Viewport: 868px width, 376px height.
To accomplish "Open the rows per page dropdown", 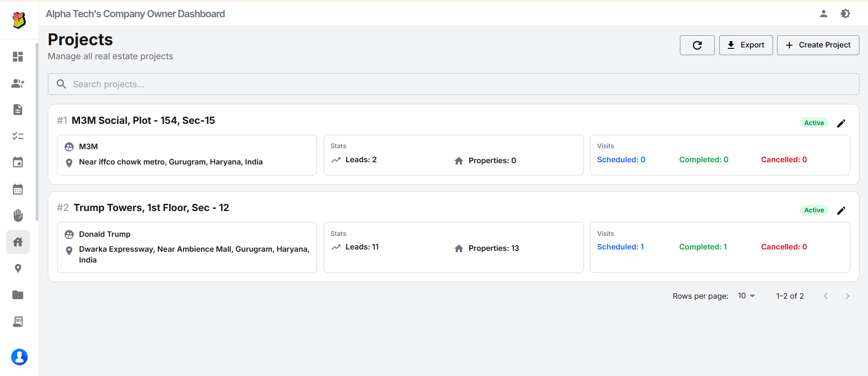I will (746, 296).
